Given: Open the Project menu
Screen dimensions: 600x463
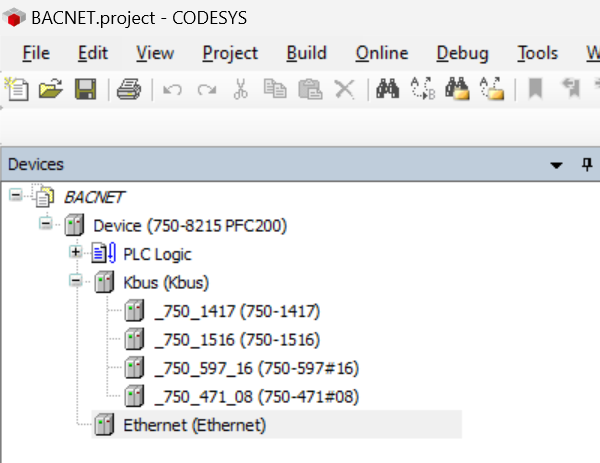Looking at the screenshot, I should pos(230,53).
